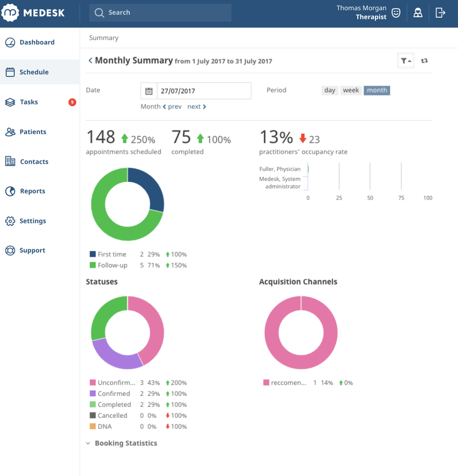Switch period to week view

click(x=351, y=90)
